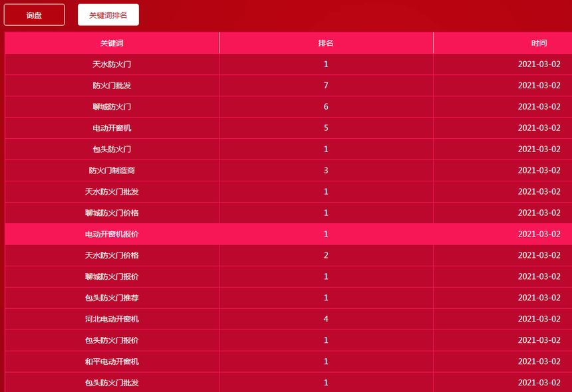Viewport: 572px width, 392px height.
Task: Select rank 1 in 包头防火门推荐 row
Action: pos(326,298)
